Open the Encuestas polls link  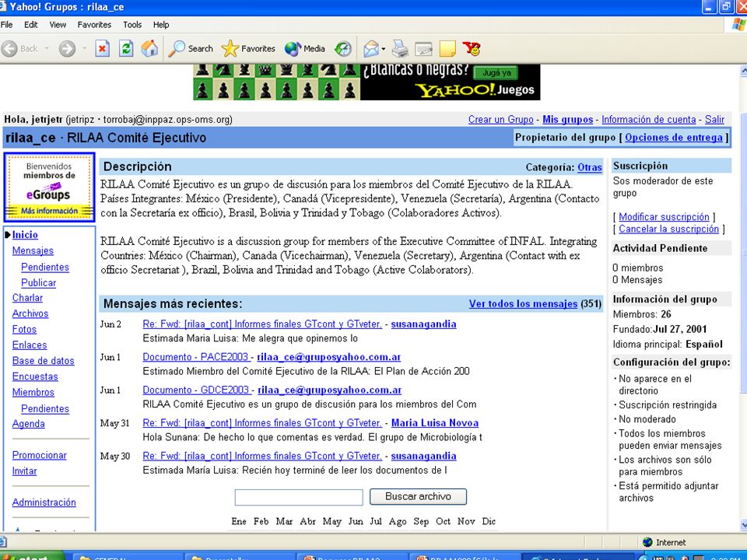point(35,376)
